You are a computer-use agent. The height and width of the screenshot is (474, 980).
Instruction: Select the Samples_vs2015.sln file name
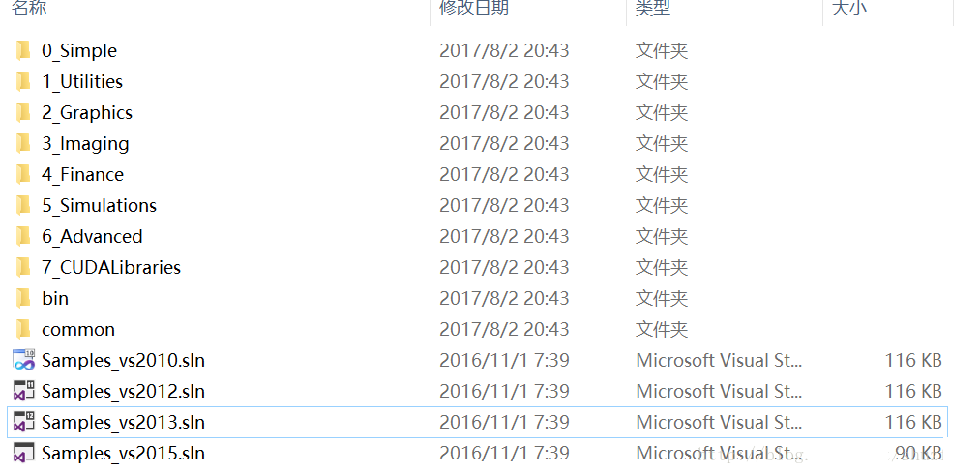[x=123, y=454]
